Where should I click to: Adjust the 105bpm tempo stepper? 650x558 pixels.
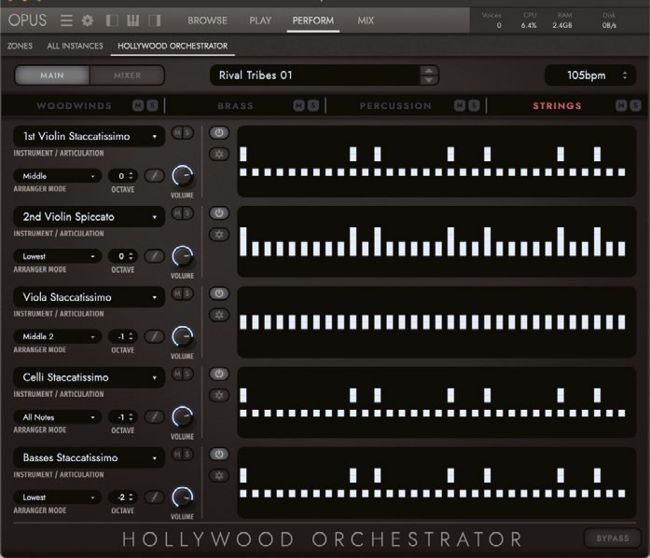point(625,75)
